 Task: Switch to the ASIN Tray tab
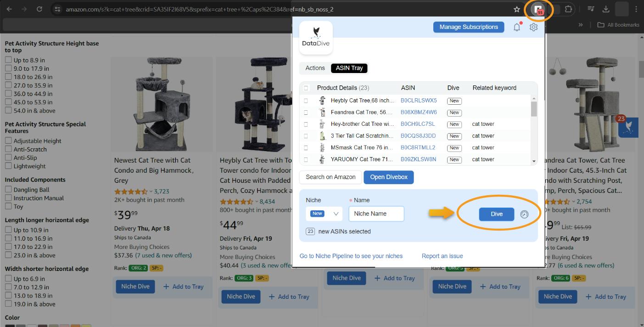coord(349,68)
